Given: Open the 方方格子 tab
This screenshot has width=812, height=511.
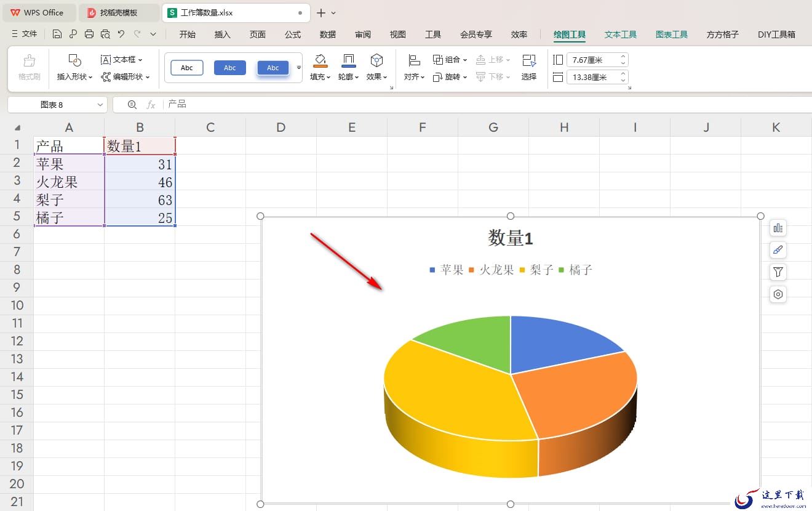Looking at the screenshot, I should 723,34.
